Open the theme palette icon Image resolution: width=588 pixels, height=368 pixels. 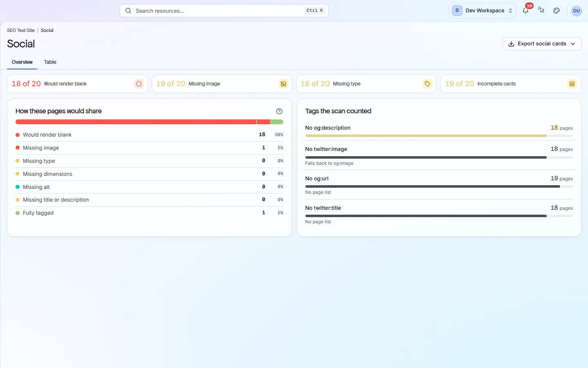tap(557, 11)
